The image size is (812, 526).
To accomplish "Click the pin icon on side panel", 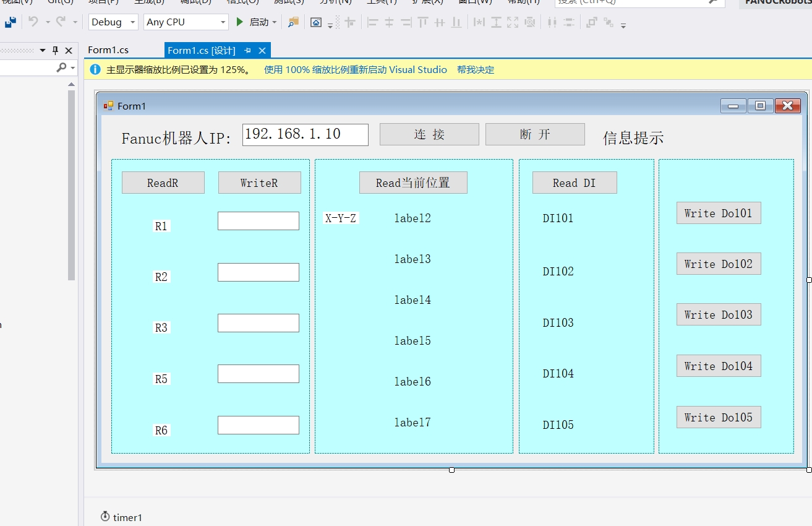I will click(55, 51).
